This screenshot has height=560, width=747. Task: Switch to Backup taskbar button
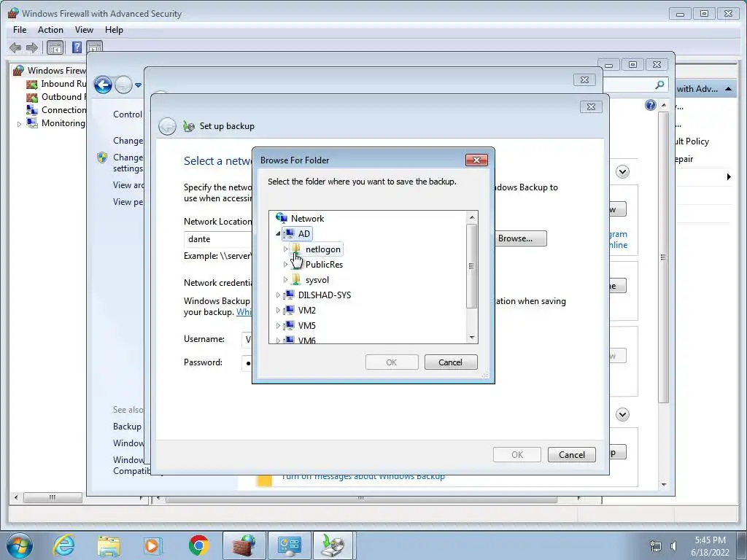point(333,545)
